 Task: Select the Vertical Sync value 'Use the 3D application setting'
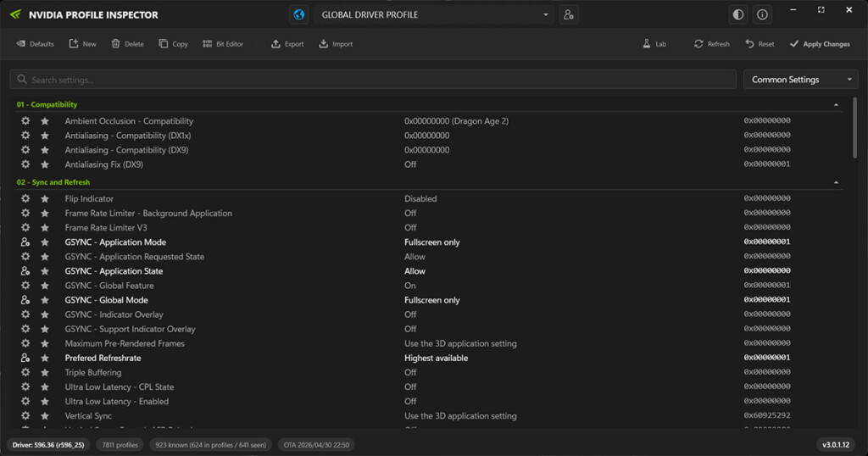point(460,415)
